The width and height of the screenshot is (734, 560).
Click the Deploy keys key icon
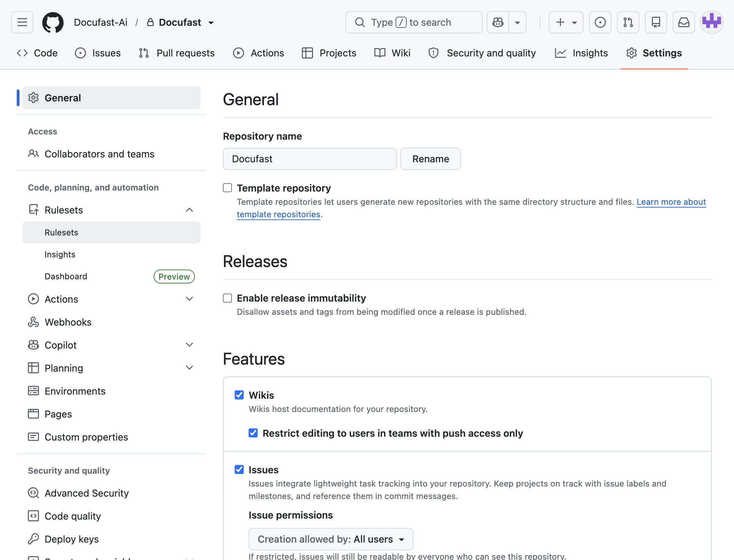click(x=33, y=539)
